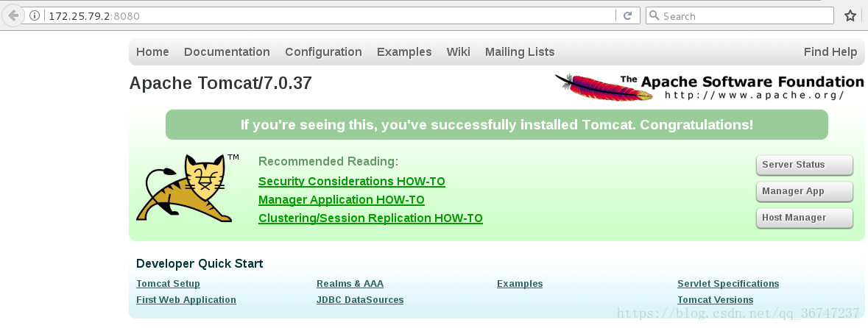868x328 pixels.
Task: Click the Host Manager button
Action: [x=805, y=218]
